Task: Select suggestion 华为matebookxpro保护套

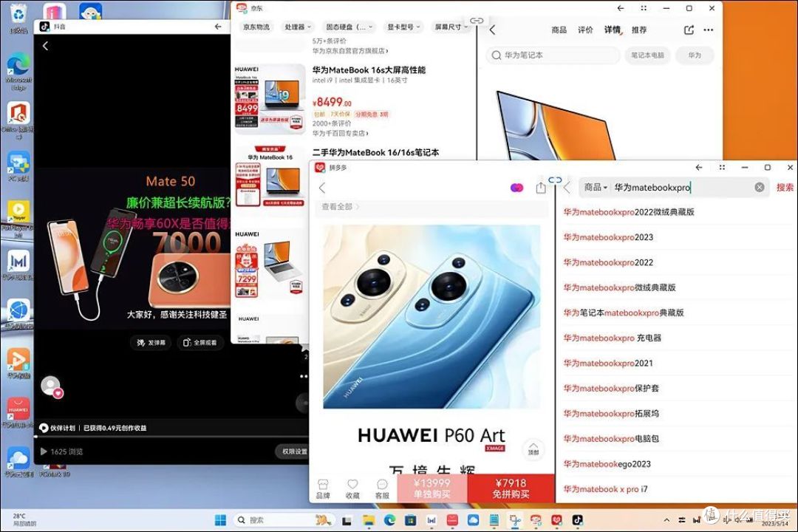Action: tap(611, 389)
